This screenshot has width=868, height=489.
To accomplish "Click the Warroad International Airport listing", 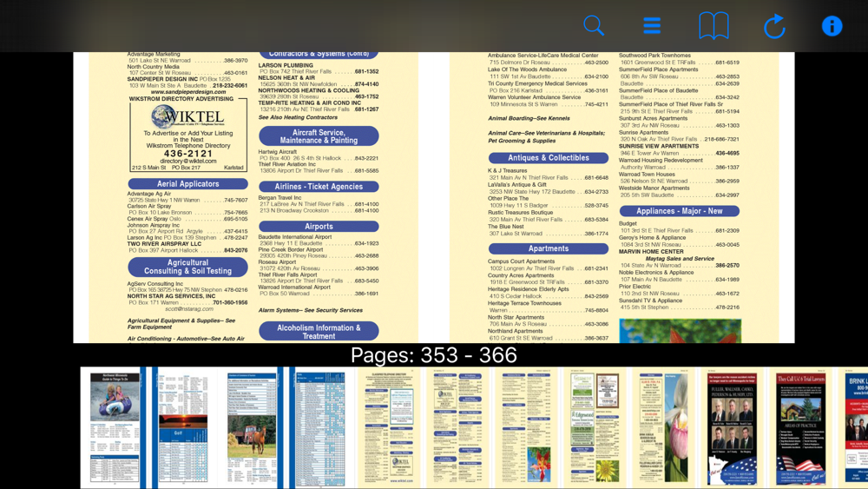I will click(x=319, y=291).
